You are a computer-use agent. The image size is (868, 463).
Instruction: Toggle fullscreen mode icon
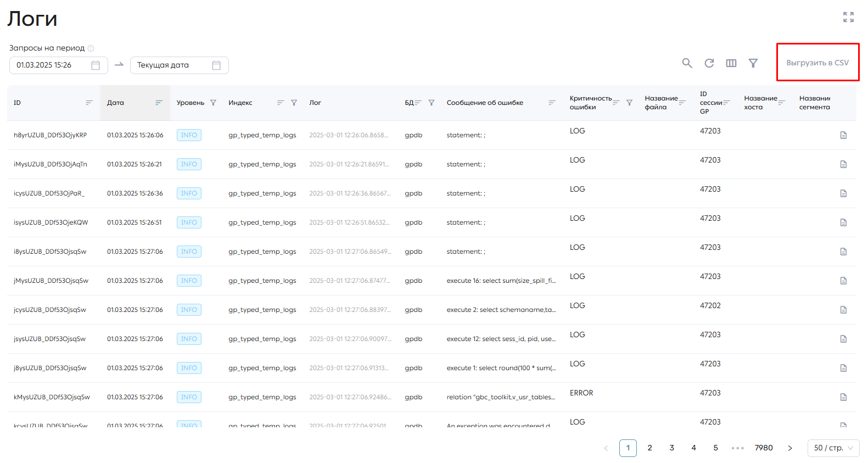(x=848, y=17)
